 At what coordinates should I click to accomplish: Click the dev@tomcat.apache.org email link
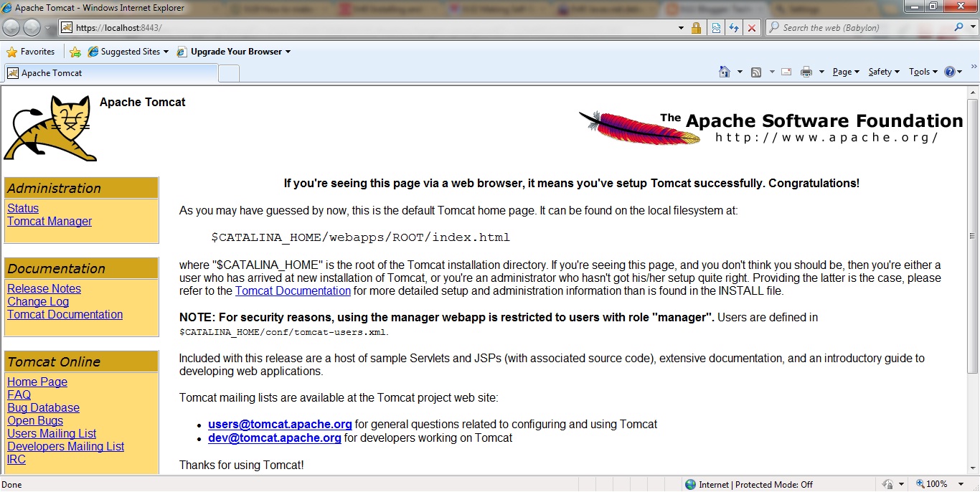tap(275, 437)
